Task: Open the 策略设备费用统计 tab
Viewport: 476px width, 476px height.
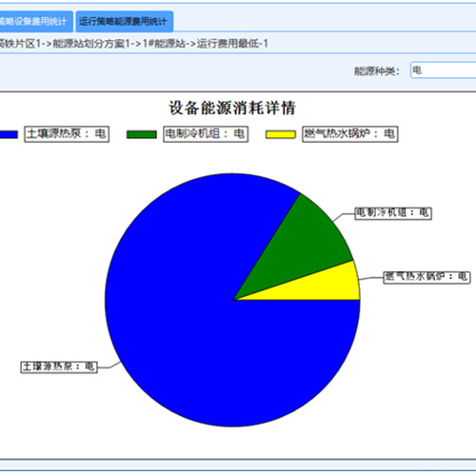Action: tap(36, 22)
